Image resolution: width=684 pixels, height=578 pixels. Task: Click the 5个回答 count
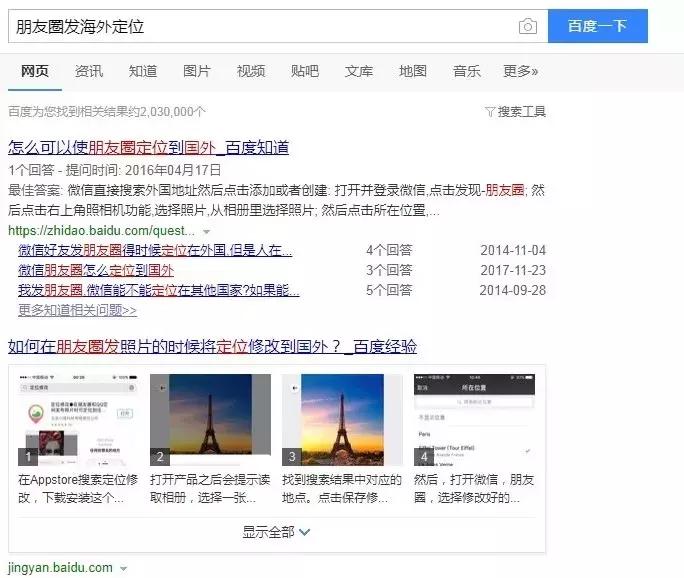tap(389, 290)
